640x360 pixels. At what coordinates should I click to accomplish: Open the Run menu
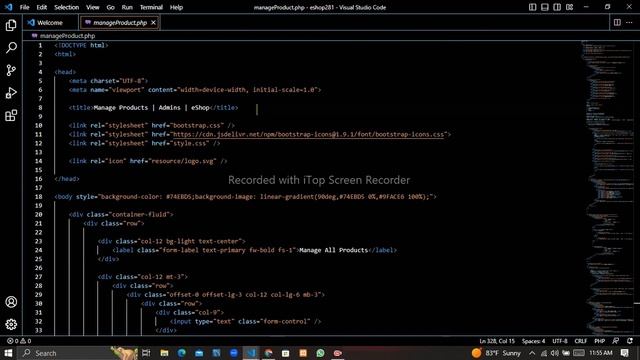(x=127, y=7)
